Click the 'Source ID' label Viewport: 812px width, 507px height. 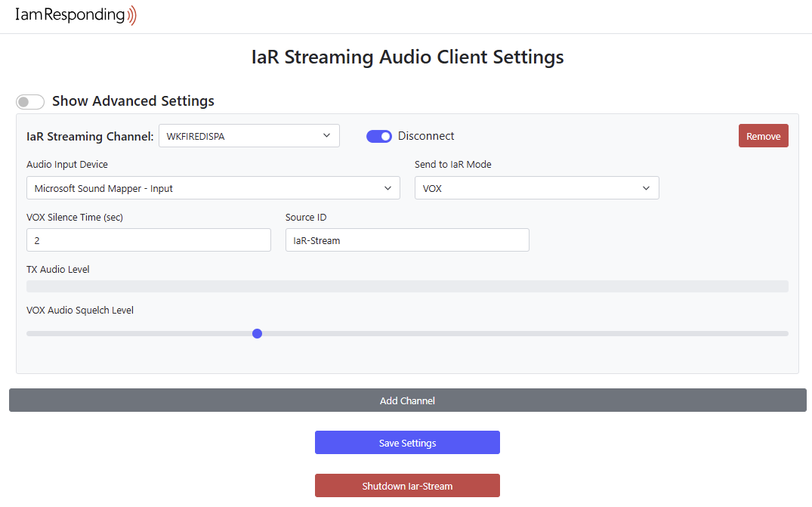point(306,218)
